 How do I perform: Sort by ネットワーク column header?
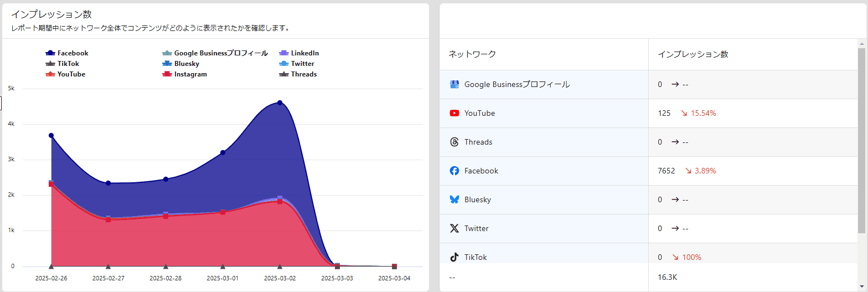pyautogui.click(x=472, y=54)
